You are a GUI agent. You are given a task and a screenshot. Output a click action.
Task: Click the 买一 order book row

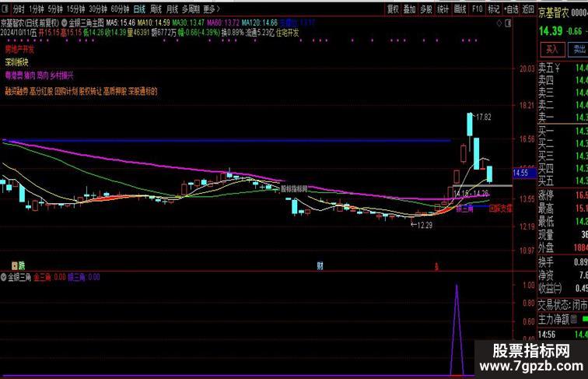[563, 131]
